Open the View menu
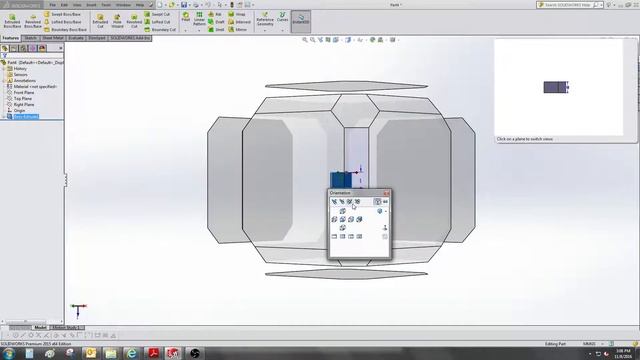Viewport: 640px width, 360px height. pos(77,5)
